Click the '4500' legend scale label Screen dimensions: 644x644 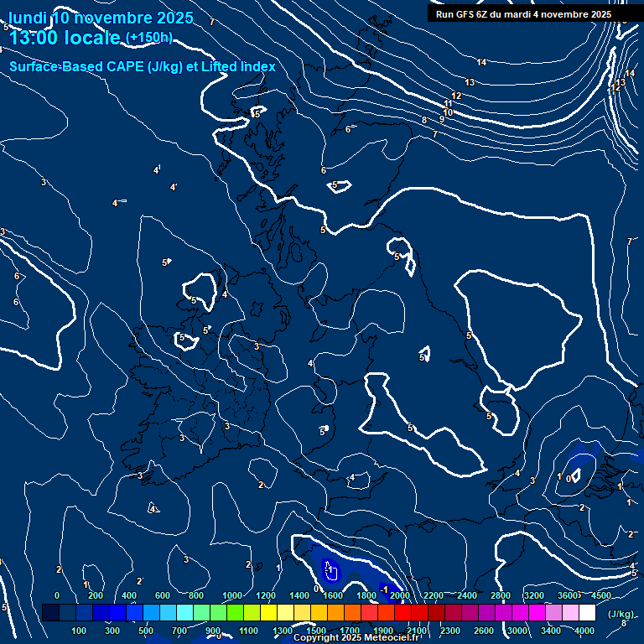click(601, 595)
